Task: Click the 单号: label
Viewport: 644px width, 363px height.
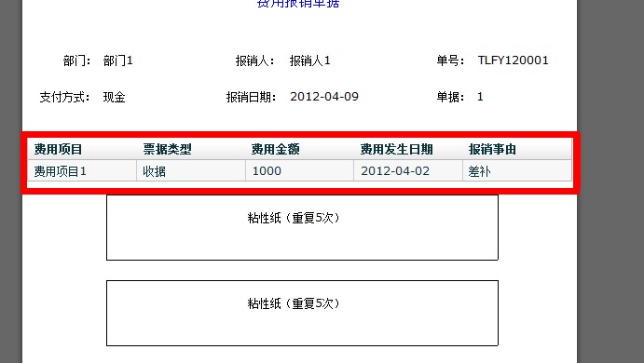Action: click(450, 60)
